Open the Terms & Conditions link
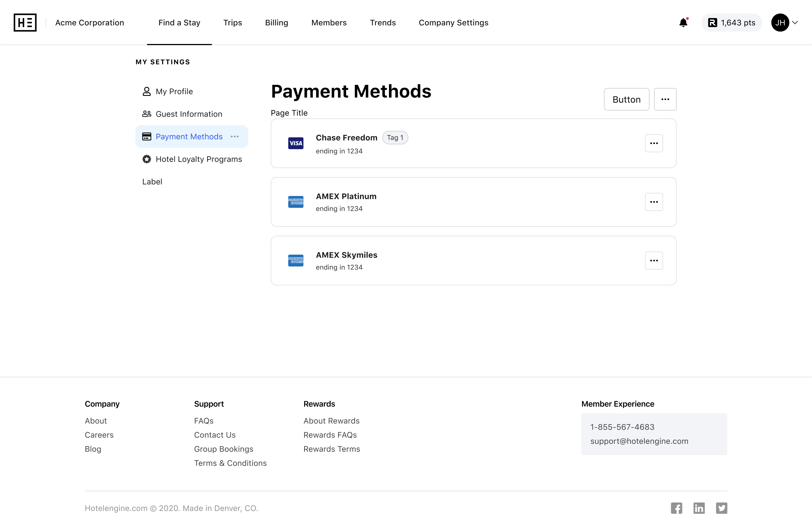The height and width of the screenshot is (529, 812). pos(230,463)
